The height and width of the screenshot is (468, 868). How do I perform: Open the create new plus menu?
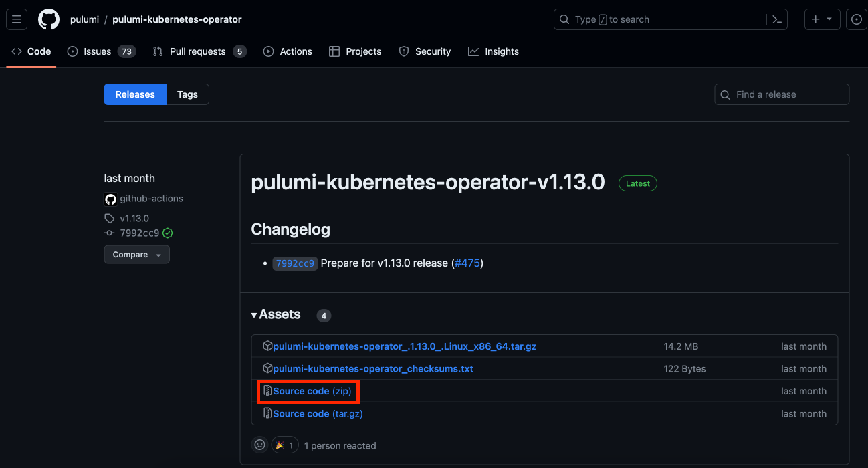(x=822, y=19)
